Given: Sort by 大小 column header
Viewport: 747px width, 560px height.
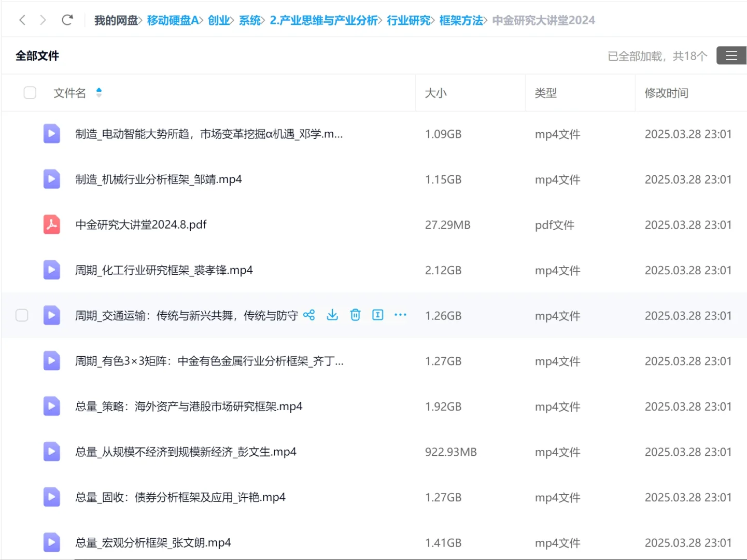Looking at the screenshot, I should pos(435,93).
